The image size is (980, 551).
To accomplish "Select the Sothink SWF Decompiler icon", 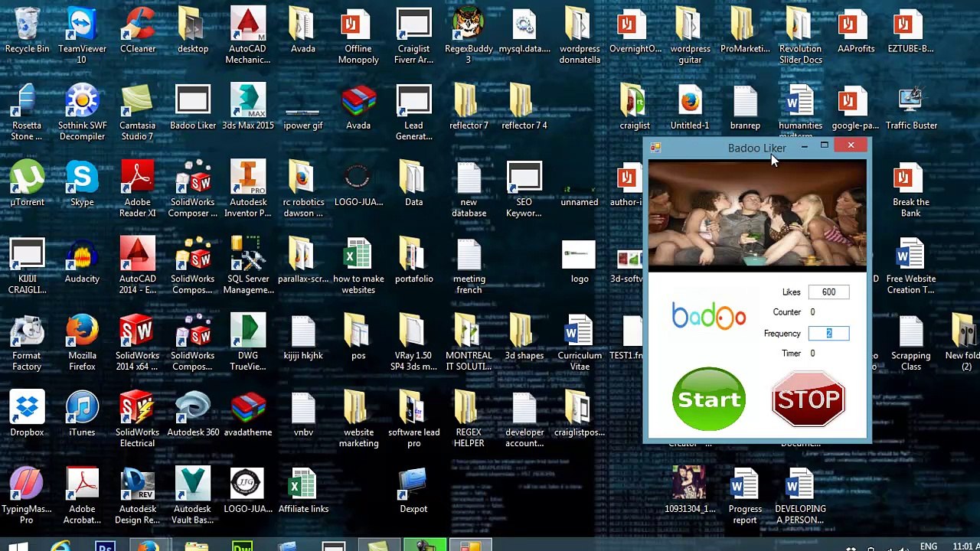I will coord(82,112).
